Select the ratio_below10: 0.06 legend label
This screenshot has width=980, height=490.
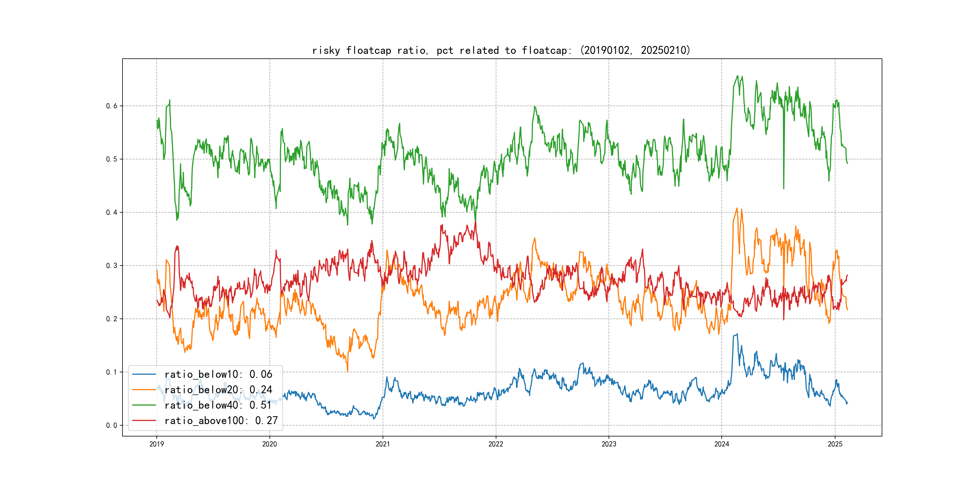point(218,374)
